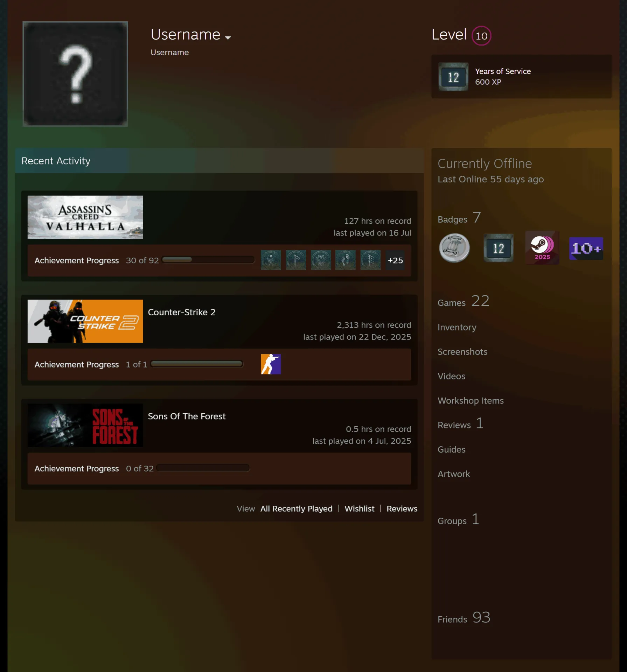View All Recently Played games
Viewport: 627px width, 672px height.
pos(296,509)
